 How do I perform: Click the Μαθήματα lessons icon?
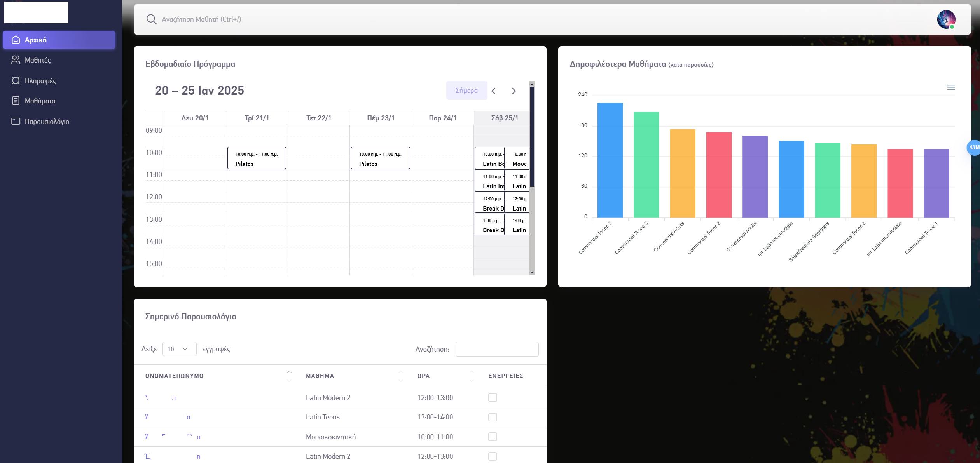click(x=16, y=101)
